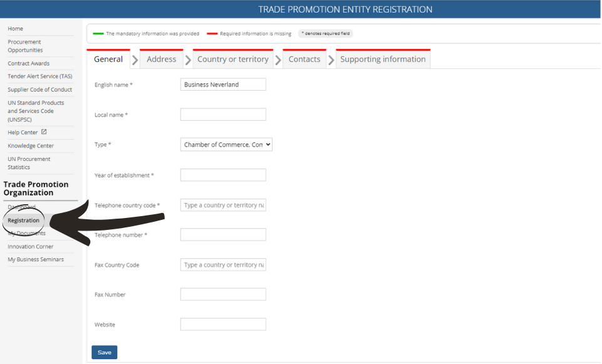Open the General tab
The width and height of the screenshot is (602, 364).
(x=108, y=59)
